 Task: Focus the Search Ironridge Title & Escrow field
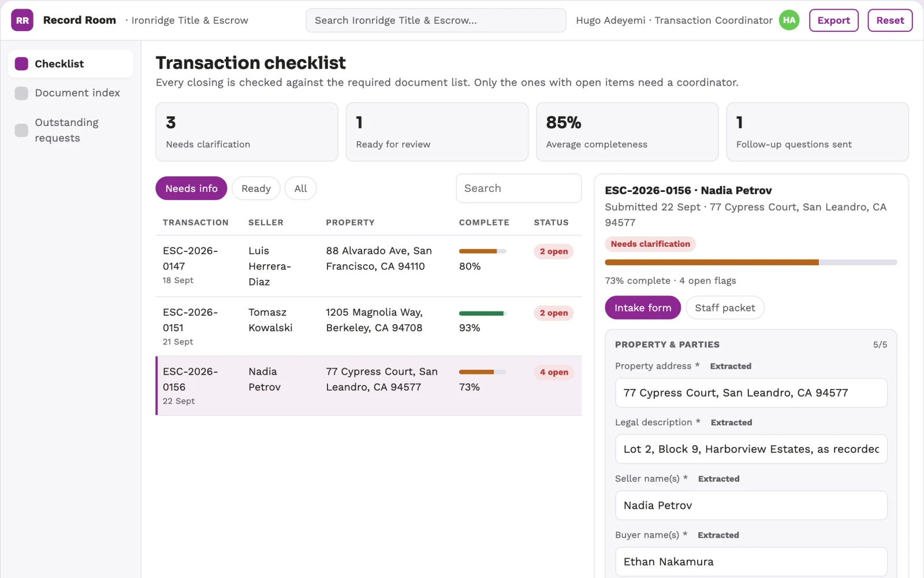click(435, 20)
